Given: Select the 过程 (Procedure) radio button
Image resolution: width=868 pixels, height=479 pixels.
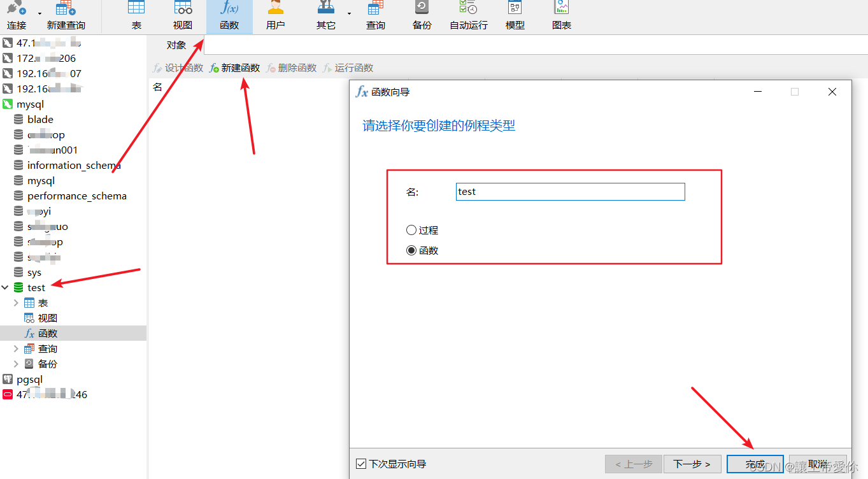Looking at the screenshot, I should pos(411,231).
